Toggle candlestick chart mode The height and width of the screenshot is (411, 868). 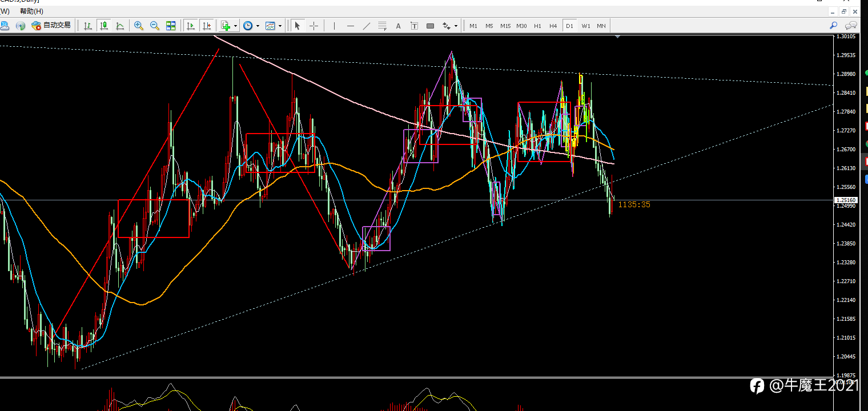click(104, 26)
